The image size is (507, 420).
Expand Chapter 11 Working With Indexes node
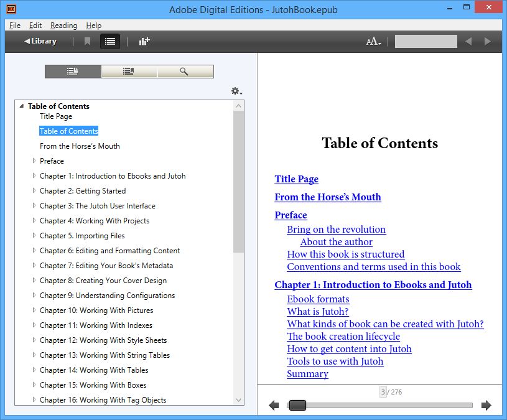(34, 325)
